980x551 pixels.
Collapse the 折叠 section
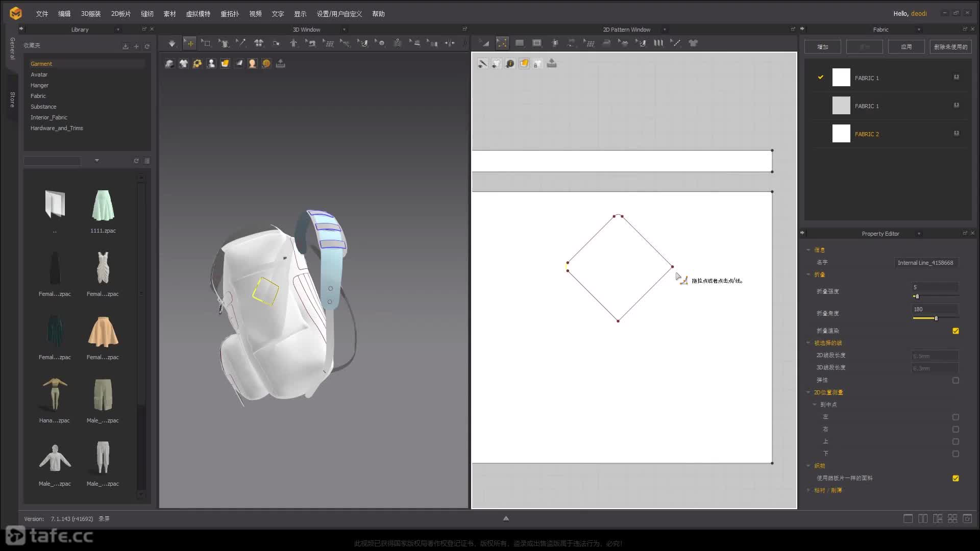(808, 274)
